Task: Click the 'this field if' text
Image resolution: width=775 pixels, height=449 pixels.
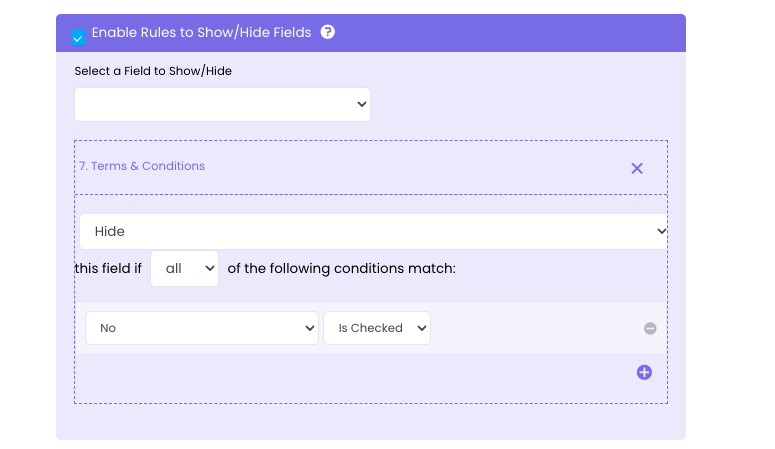Action: [x=108, y=268]
